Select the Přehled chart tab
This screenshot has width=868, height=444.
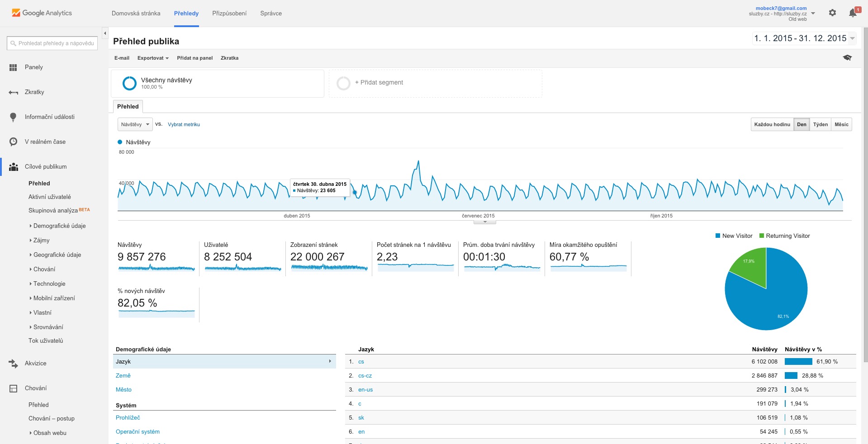[128, 106]
